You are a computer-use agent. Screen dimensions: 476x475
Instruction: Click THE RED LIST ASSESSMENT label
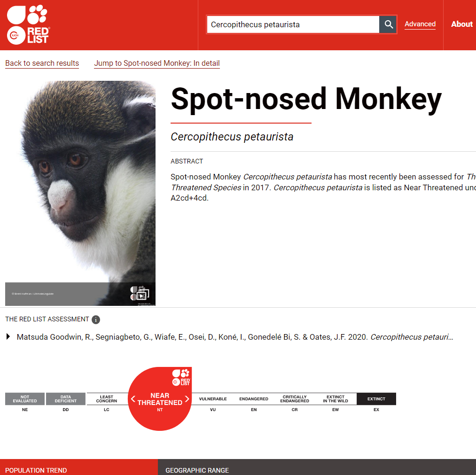pyautogui.click(x=47, y=319)
